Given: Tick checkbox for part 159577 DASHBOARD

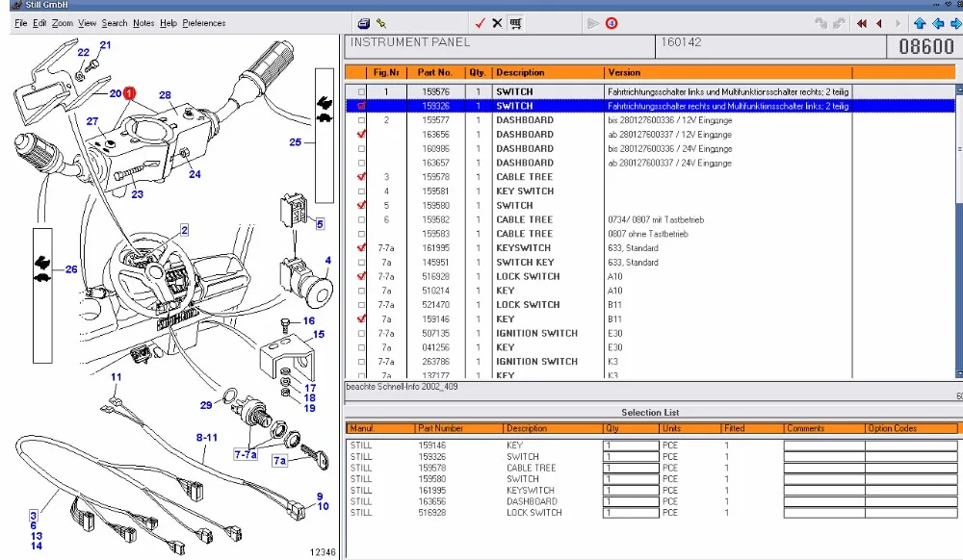Looking at the screenshot, I should click(361, 120).
